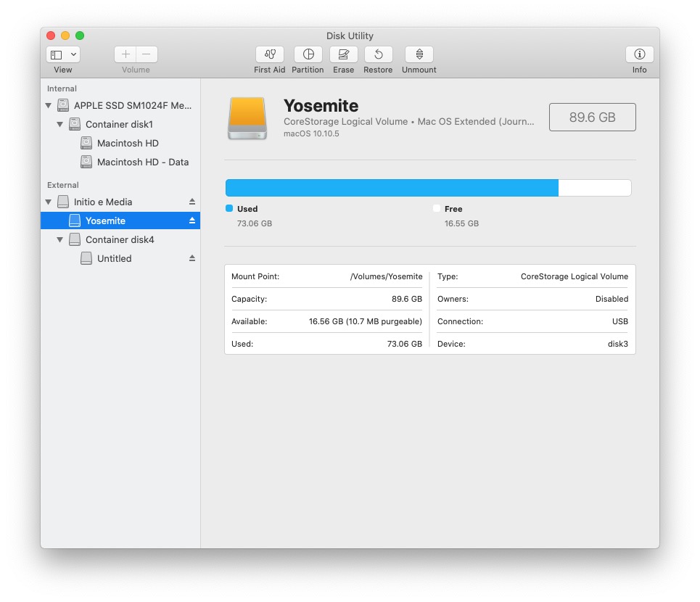Open the View dropdown chevron

click(x=74, y=54)
